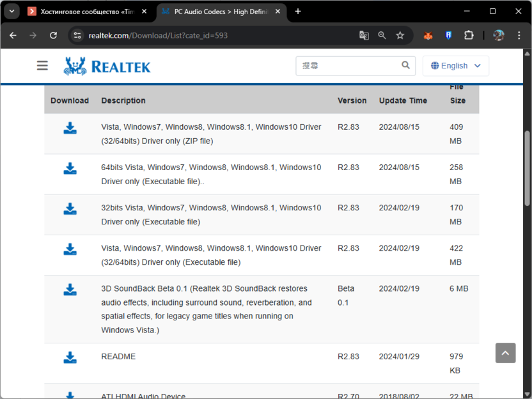
Task: Open the hamburger navigation menu
Action: tap(42, 65)
